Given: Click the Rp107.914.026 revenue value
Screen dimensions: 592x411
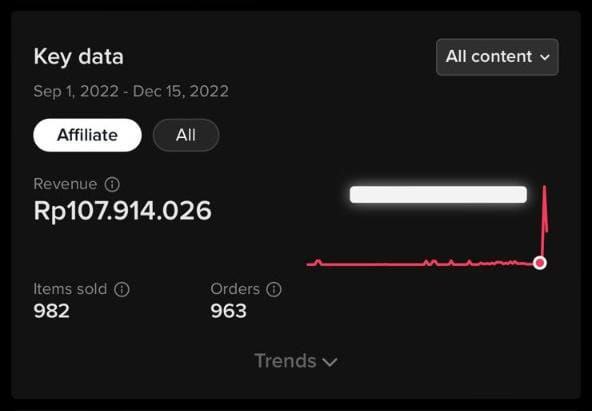Looking at the screenshot, I should [122, 210].
